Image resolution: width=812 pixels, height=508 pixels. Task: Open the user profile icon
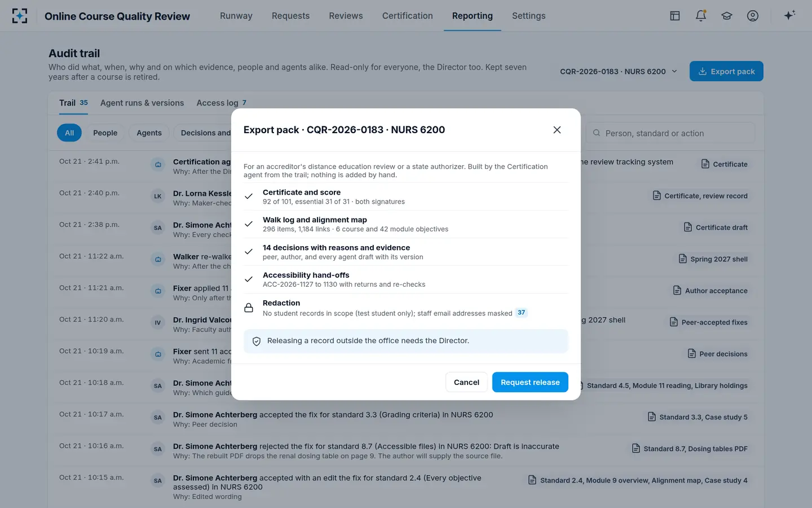click(753, 16)
